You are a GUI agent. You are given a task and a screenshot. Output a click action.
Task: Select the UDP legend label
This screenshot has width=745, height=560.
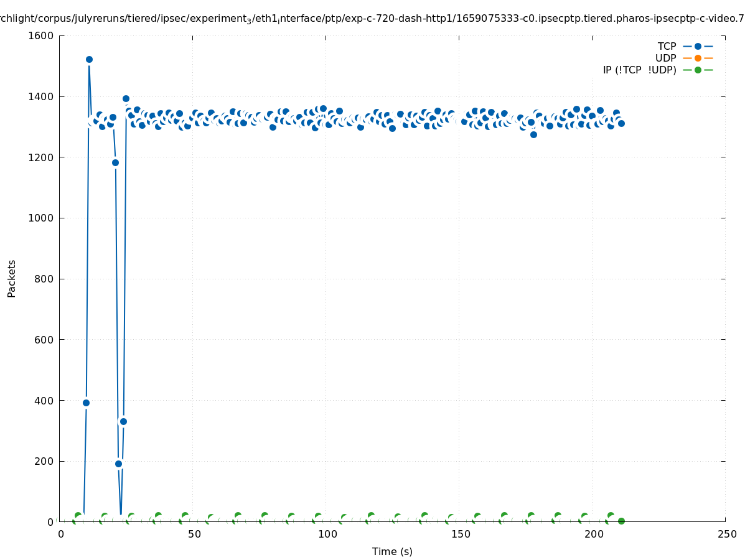click(665, 58)
